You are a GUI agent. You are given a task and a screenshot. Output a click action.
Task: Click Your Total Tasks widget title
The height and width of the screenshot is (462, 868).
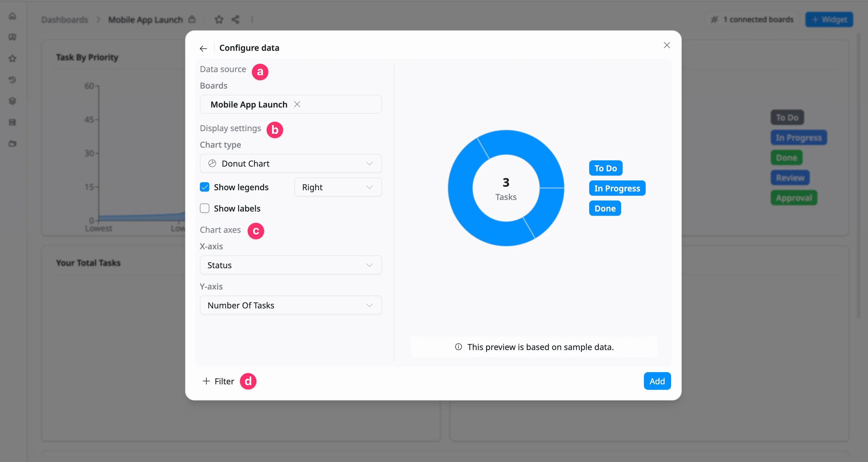click(x=88, y=263)
